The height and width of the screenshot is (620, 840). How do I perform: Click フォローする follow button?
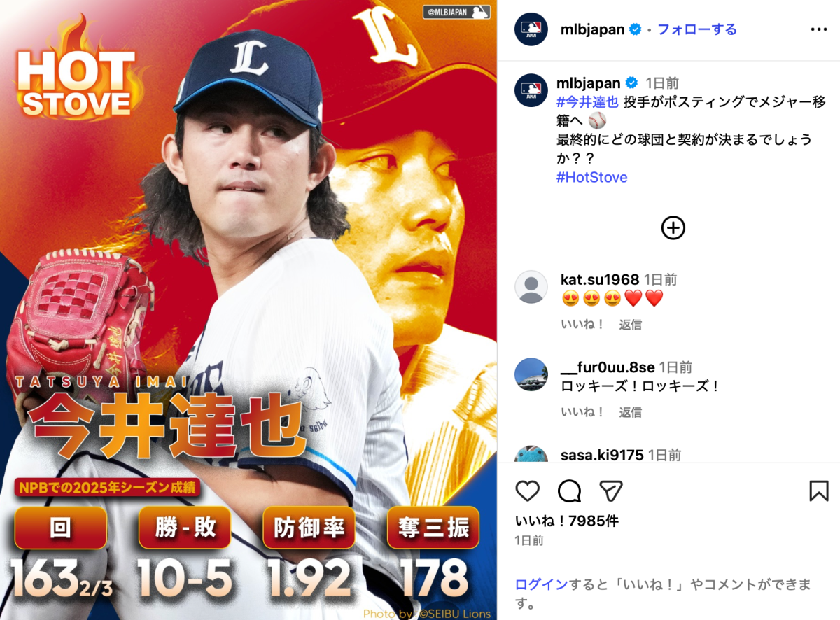(x=696, y=29)
